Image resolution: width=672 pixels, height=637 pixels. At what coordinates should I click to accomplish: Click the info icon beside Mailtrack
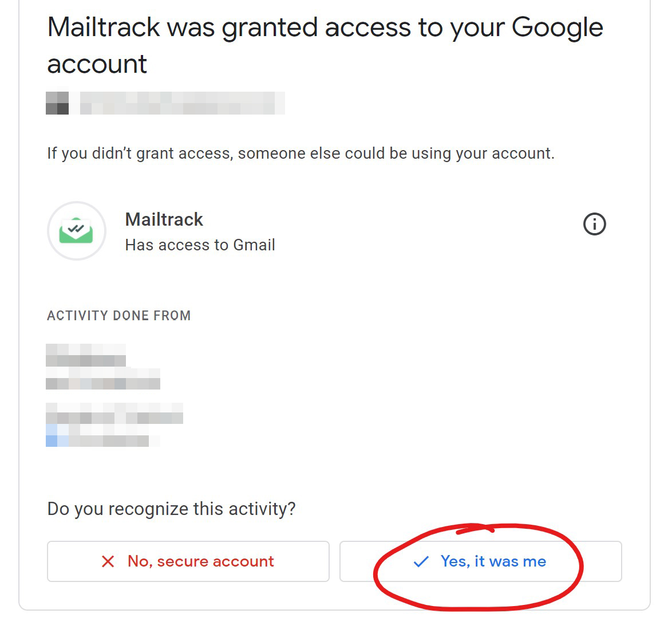[x=594, y=224]
